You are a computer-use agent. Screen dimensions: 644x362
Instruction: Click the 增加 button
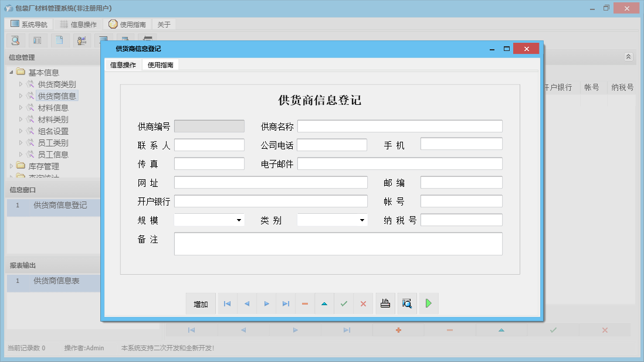[x=201, y=304]
